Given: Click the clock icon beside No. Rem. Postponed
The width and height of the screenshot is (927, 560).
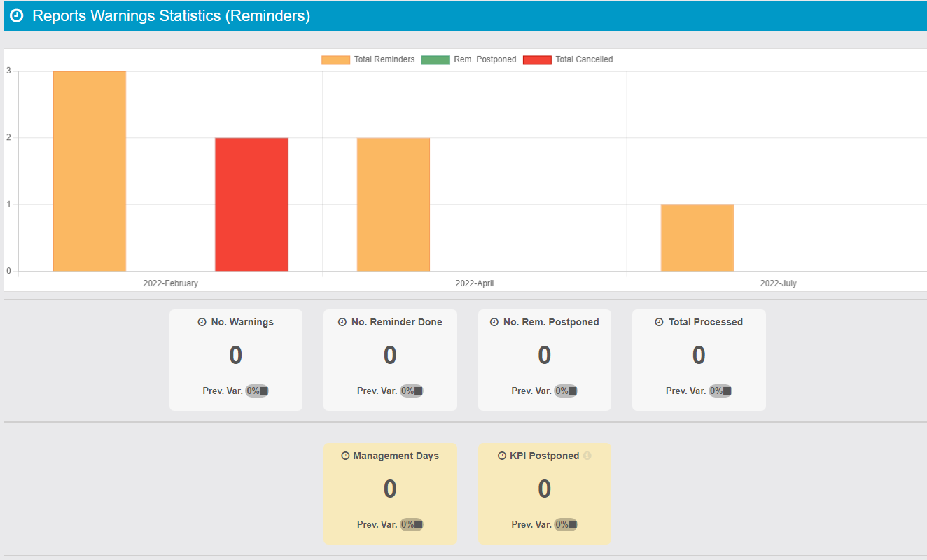Looking at the screenshot, I should tap(494, 323).
